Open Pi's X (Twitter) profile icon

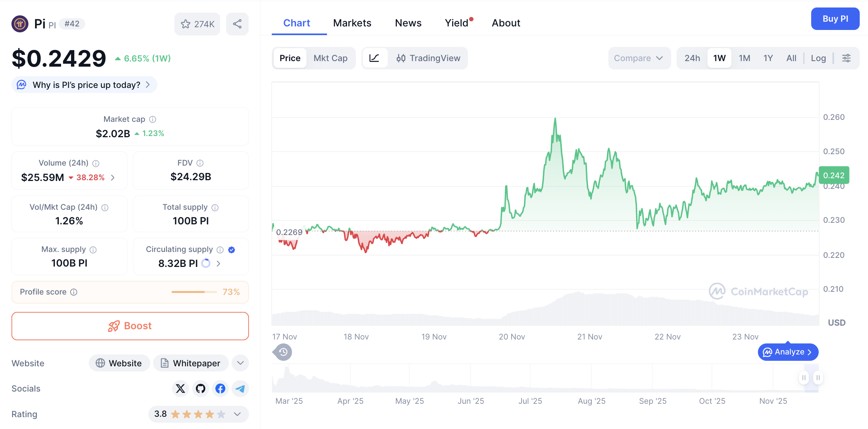point(180,388)
